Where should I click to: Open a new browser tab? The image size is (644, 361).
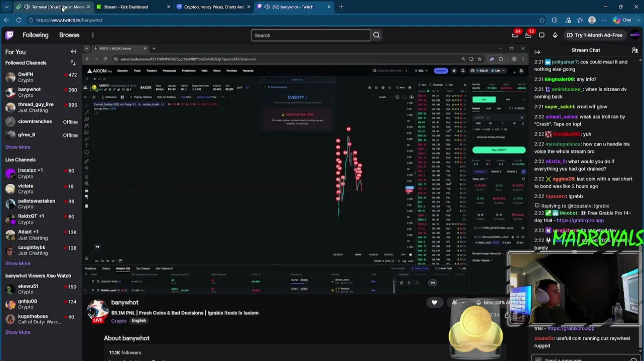[x=341, y=7]
